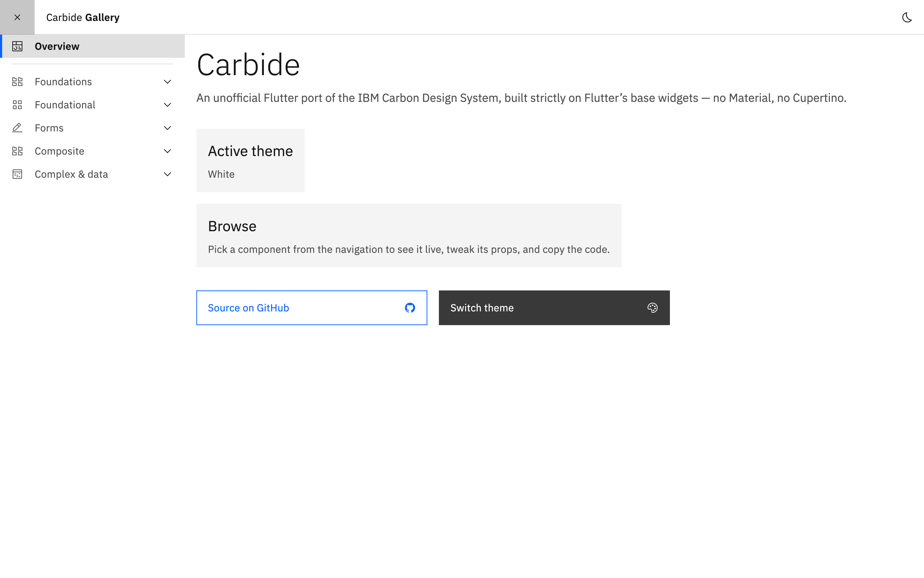Click the Foundational grid icon
924x578 pixels.
[x=17, y=105]
